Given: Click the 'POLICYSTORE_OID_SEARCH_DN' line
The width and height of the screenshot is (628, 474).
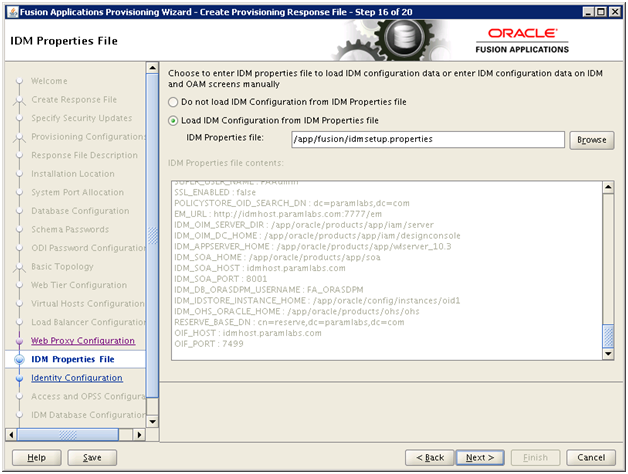Looking at the screenshot, I should tap(292, 203).
